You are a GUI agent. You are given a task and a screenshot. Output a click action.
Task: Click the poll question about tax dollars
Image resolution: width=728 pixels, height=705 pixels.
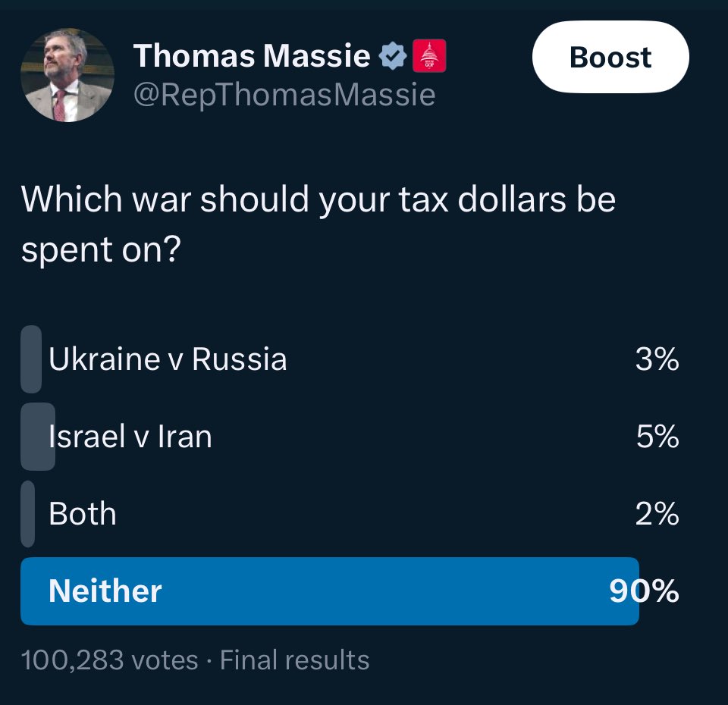318,224
